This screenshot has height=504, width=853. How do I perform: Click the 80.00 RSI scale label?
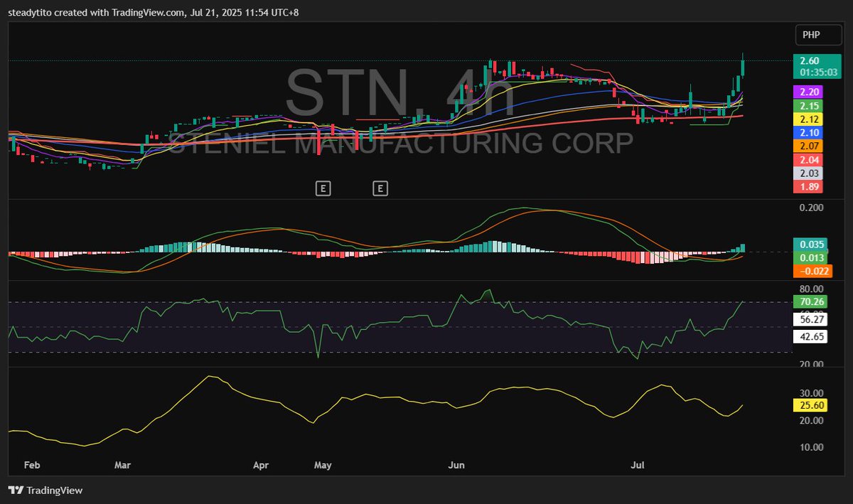point(811,289)
